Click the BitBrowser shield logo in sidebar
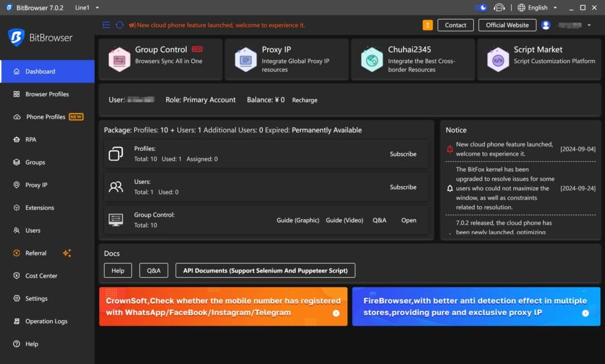Viewport: 605px width, 364px height. click(16, 37)
